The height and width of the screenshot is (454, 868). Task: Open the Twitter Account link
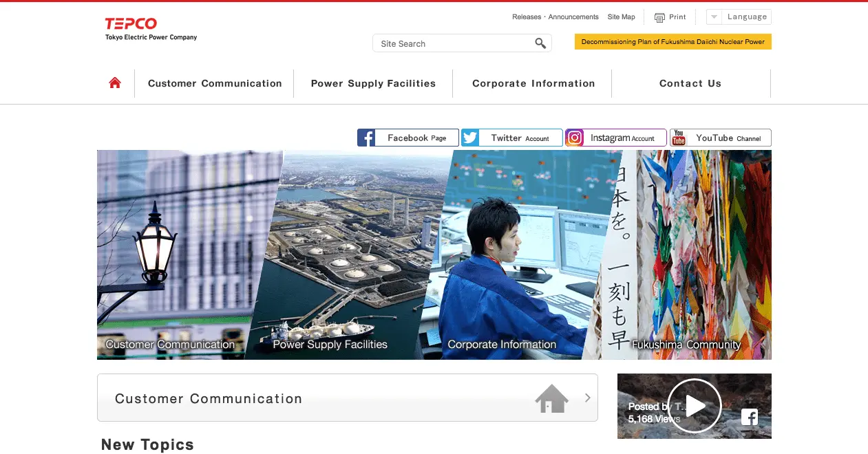(x=512, y=138)
